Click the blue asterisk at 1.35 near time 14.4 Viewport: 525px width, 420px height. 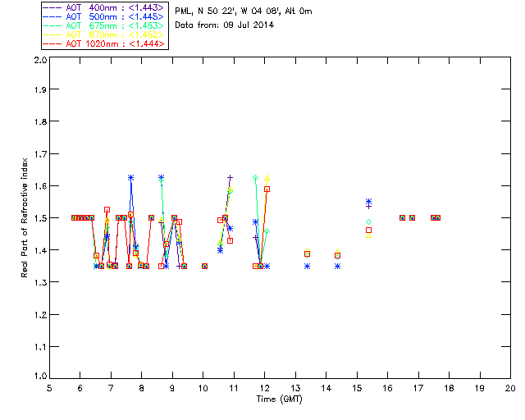pos(337,267)
